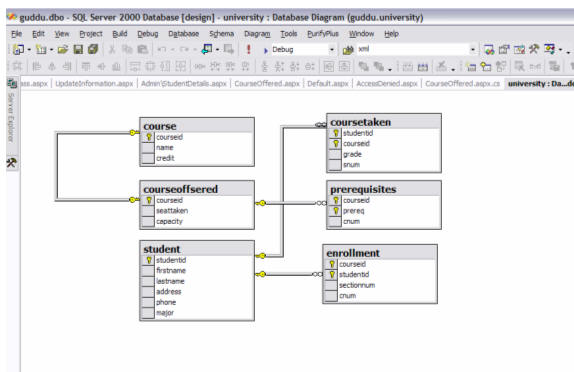Click the Server Explorer icon on side strip
This screenshot has height=372, width=574.
point(12,83)
